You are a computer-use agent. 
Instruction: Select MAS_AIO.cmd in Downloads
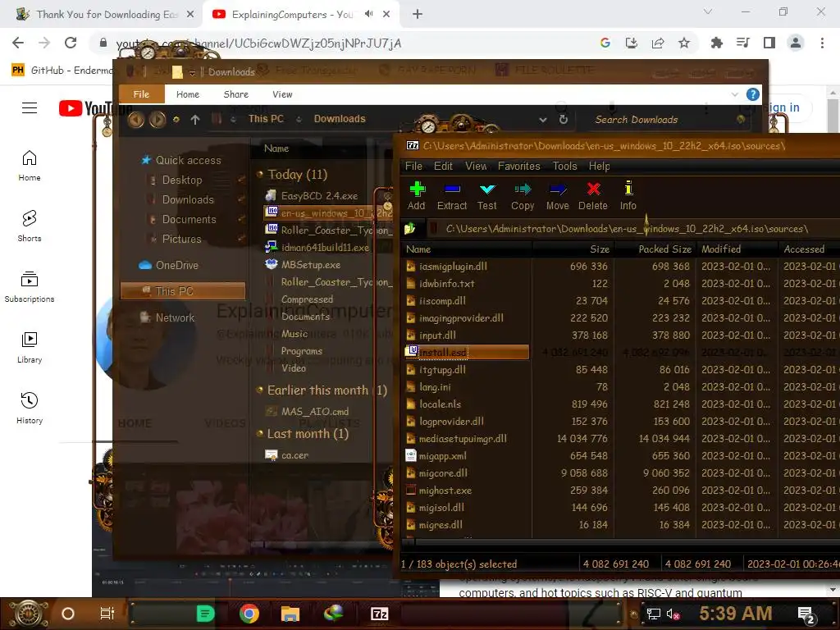pyautogui.click(x=314, y=412)
